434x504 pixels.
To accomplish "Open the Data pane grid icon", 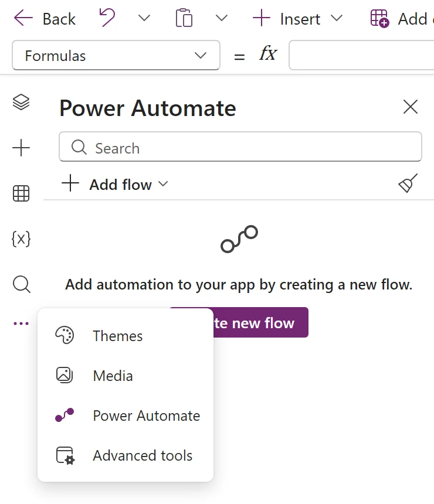I will (21, 193).
